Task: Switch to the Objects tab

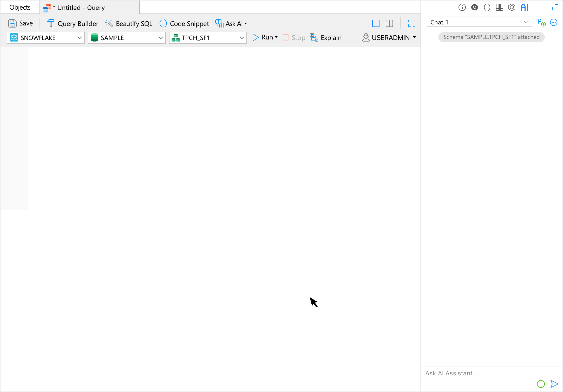Action: pos(20,7)
